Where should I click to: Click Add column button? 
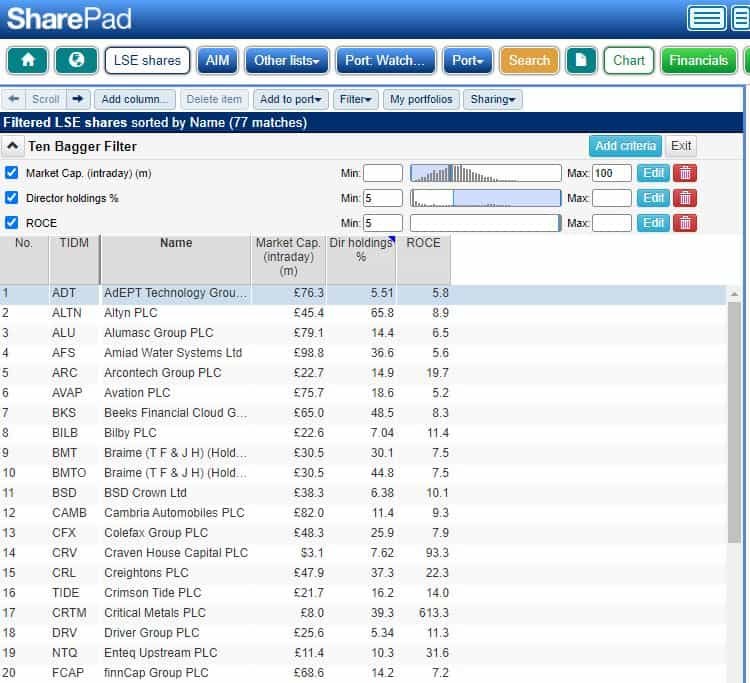click(135, 99)
